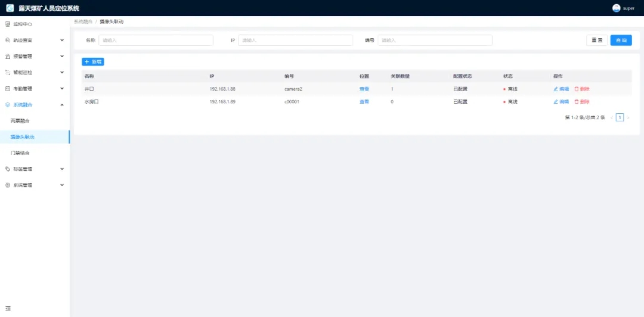The width and height of the screenshot is (644, 317).
Task: Expand the 考勤管理 menu chevron
Action: click(x=62, y=88)
